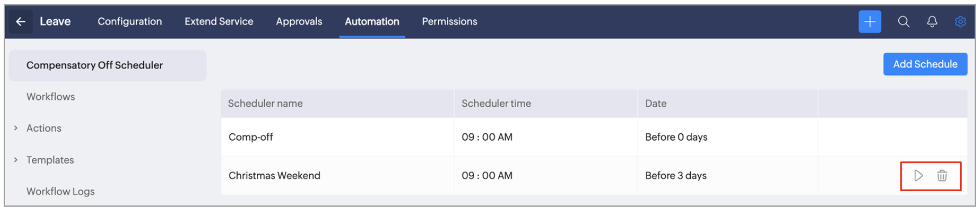Click the Add Schedule button
The height and width of the screenshot is (211, 980).
pos(925,64)
